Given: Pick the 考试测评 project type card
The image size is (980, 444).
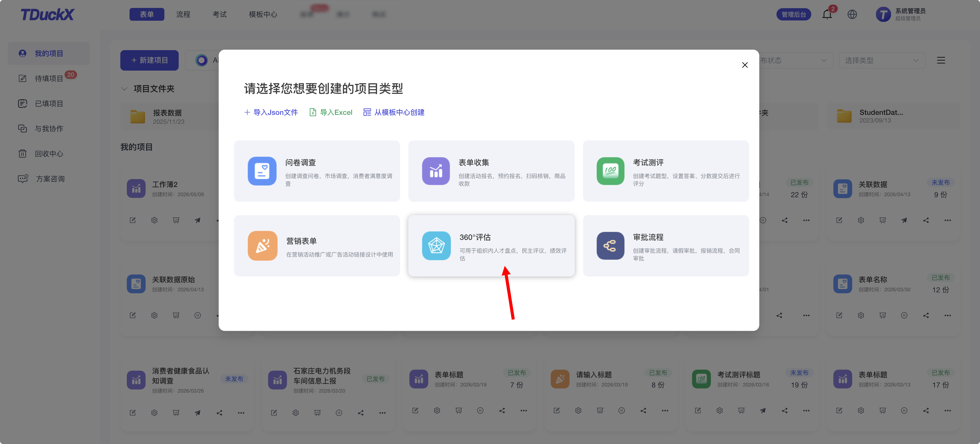Looking at the screenshot, I should [666, 171].
